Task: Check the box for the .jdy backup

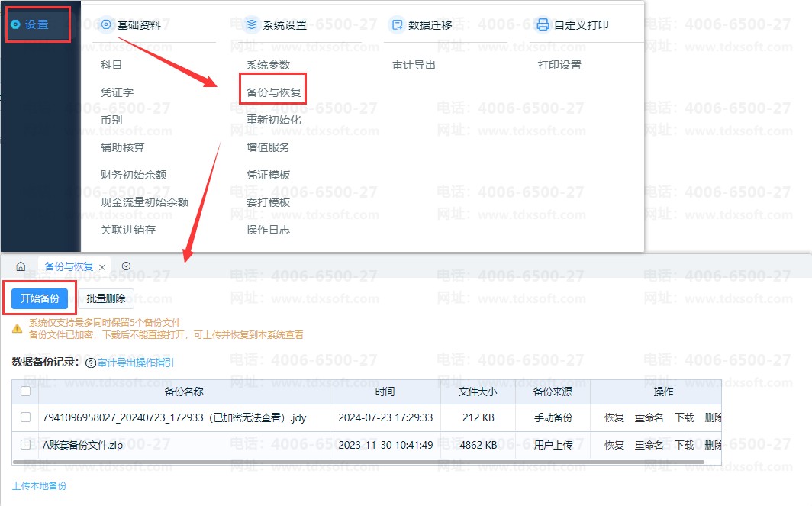Action: pyautogui.click(x=26, y=417)
